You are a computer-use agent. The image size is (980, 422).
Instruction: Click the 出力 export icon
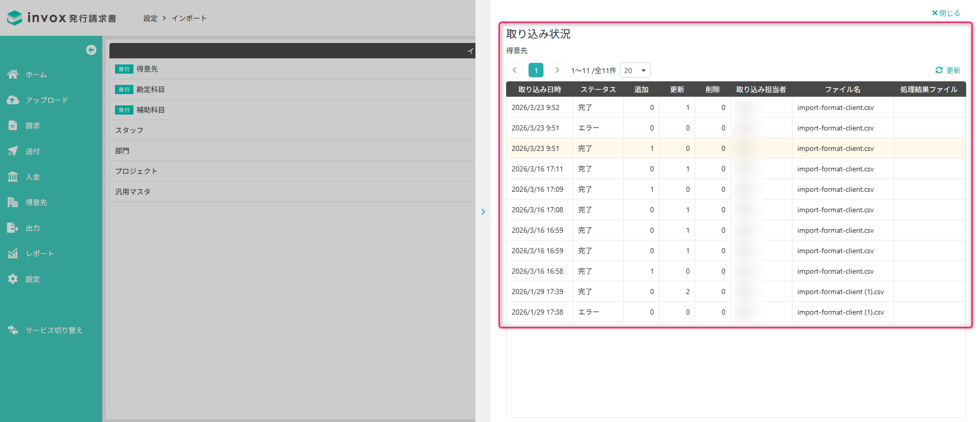[x=13, y=228]
